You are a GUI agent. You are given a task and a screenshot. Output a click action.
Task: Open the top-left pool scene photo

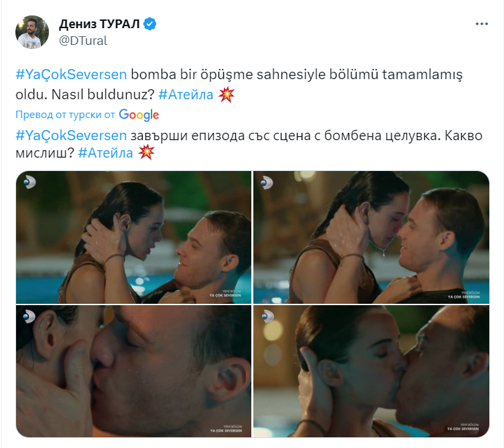tap(134, 237)
